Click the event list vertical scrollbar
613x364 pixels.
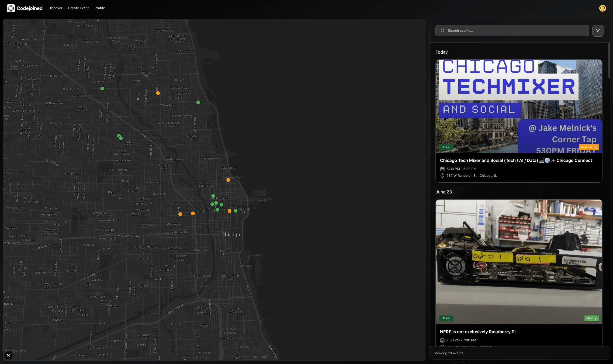click(609, 60)
